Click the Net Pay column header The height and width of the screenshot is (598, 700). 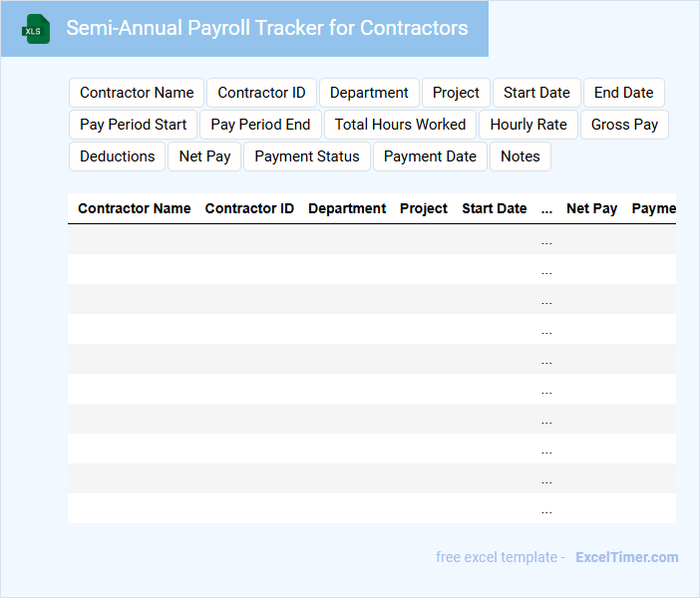click(591, 209)
